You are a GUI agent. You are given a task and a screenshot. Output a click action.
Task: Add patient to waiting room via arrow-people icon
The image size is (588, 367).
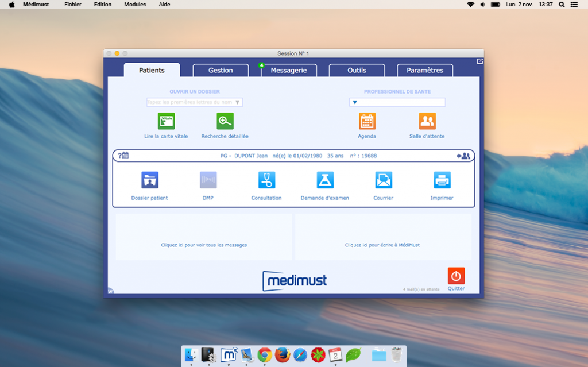click(x=463, y=156)
